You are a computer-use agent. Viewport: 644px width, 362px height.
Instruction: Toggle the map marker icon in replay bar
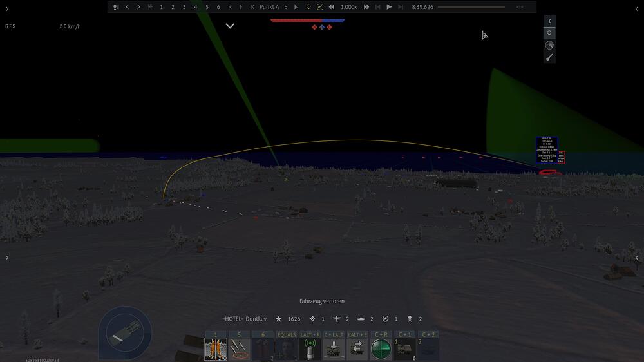click(x=308, y=7)
